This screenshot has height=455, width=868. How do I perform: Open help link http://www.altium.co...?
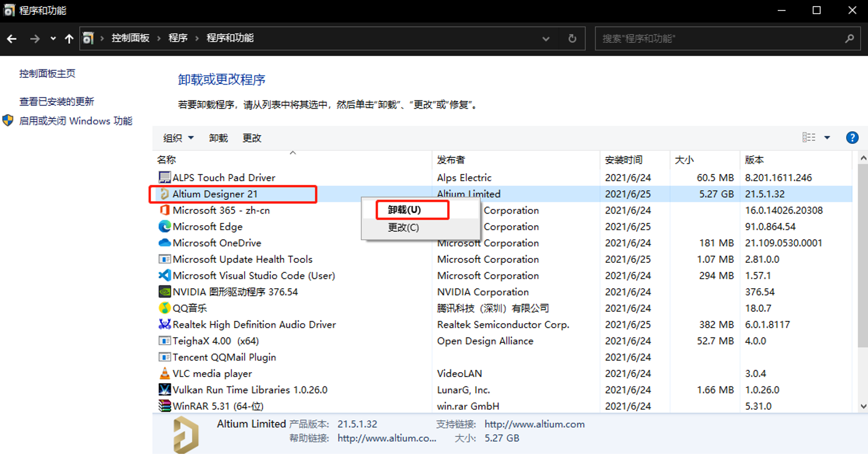(387, 438)
